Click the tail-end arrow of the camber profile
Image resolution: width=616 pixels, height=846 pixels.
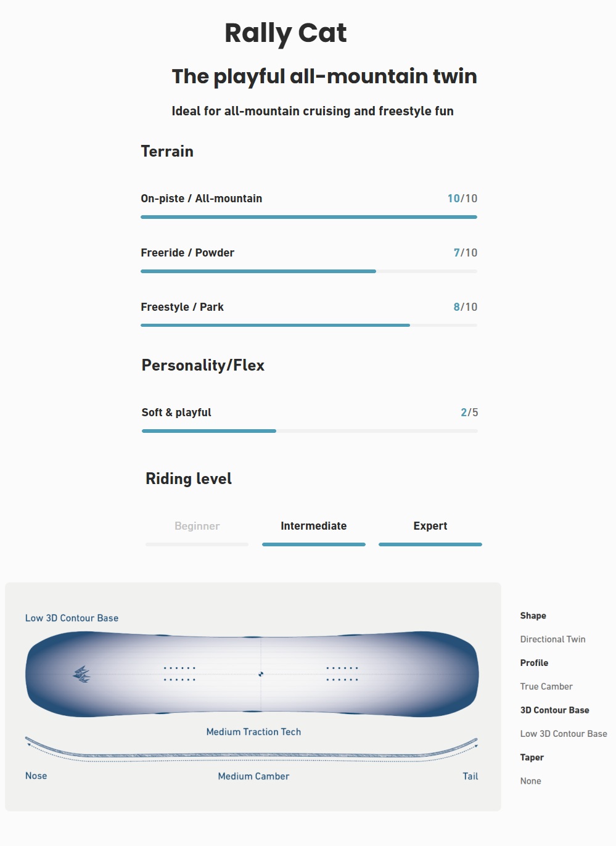476,745
